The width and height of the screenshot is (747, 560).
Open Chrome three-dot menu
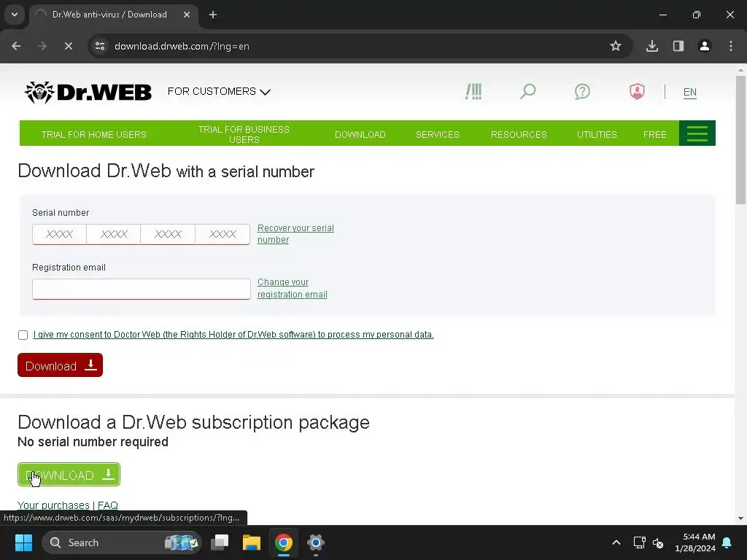[731, 46]
